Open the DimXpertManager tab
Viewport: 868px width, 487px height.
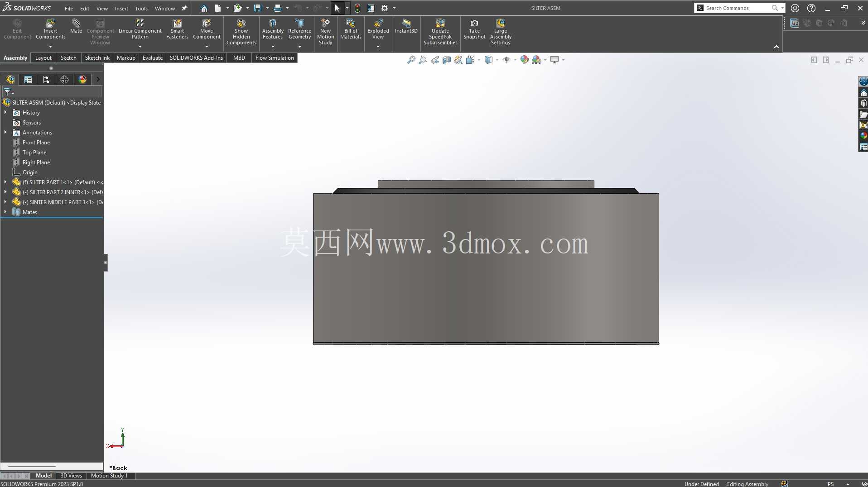(x=64, y=80)
